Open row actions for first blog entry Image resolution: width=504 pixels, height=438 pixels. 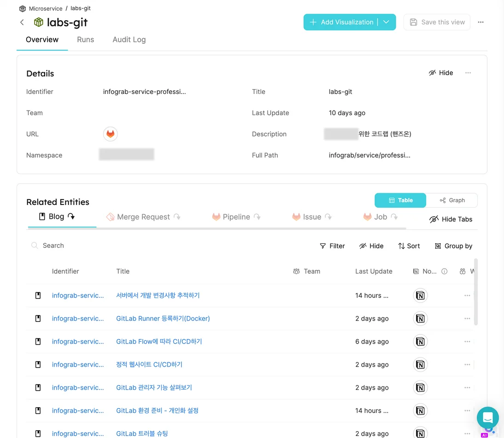467,296
